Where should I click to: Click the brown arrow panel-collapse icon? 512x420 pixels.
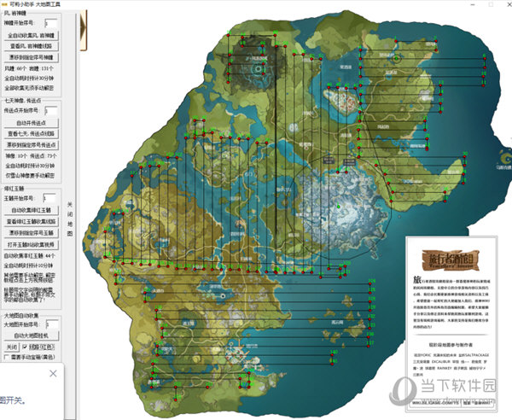point(84,30)
